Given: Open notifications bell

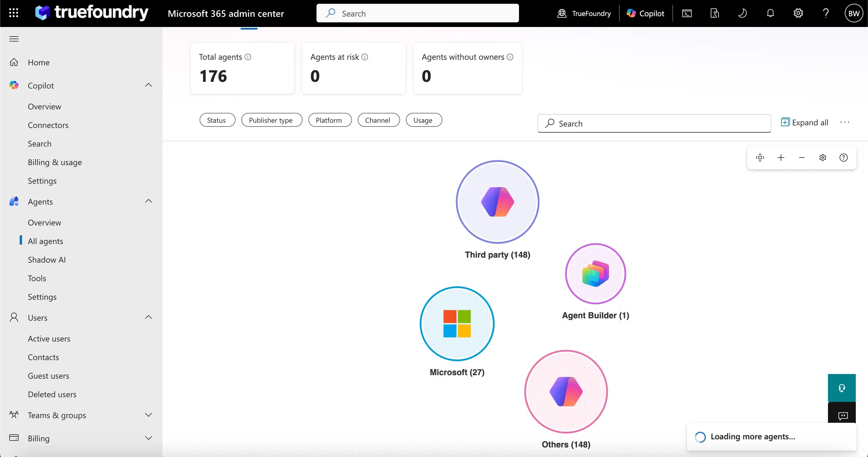Looking at the screenshot, I should pyautogui.click(x=770, y=13).
